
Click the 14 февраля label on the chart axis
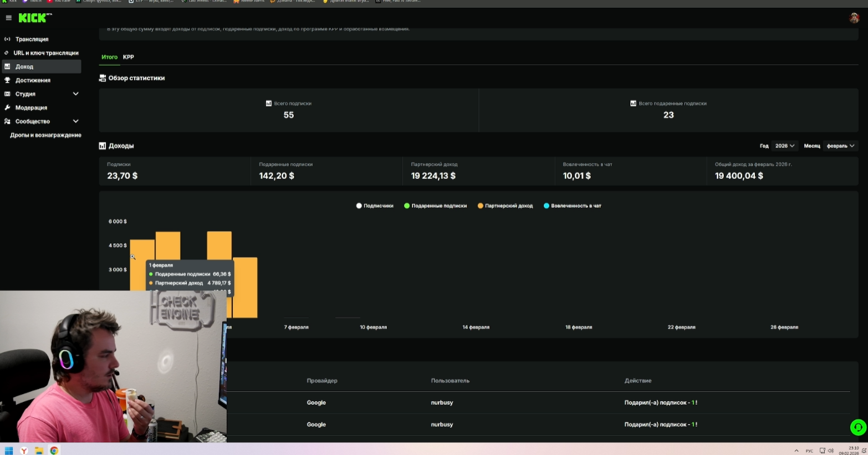476,328
